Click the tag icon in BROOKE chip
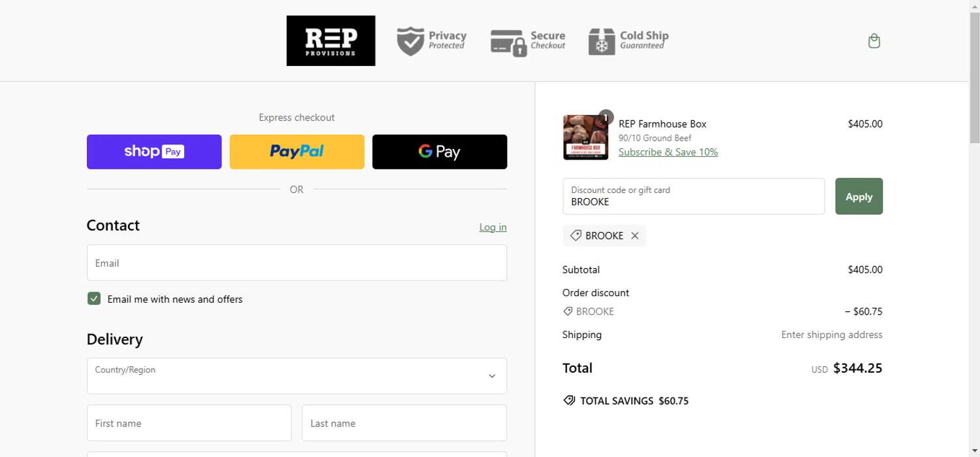 coord(576,235)
